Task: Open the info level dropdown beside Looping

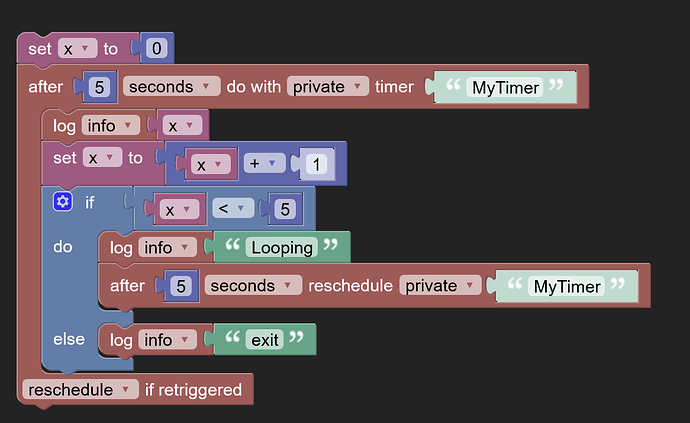Action: click(168, 247)
